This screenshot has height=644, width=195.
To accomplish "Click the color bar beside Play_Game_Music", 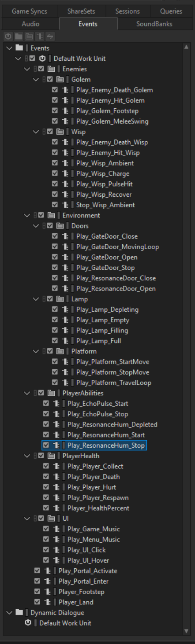I will point(64,529).
